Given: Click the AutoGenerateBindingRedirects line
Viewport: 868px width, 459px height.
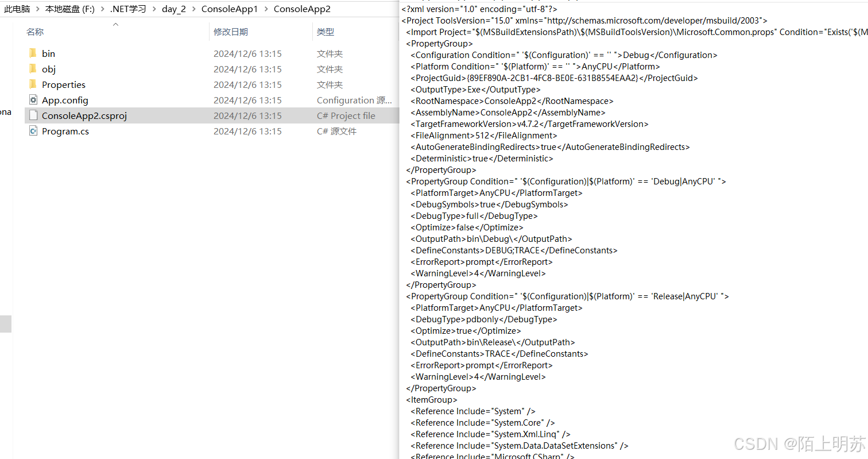Looking at the screenshot, I should point(550,147).
